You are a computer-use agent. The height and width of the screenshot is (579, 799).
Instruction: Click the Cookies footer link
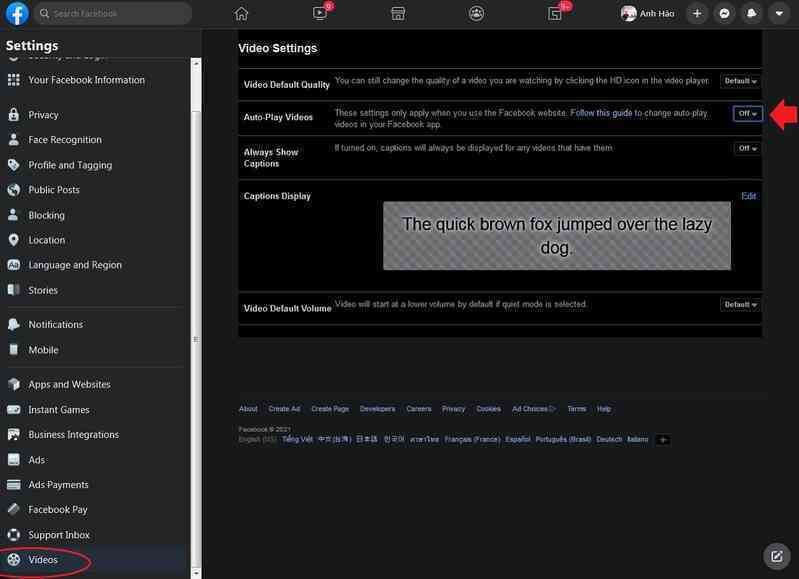coord(489,409)
